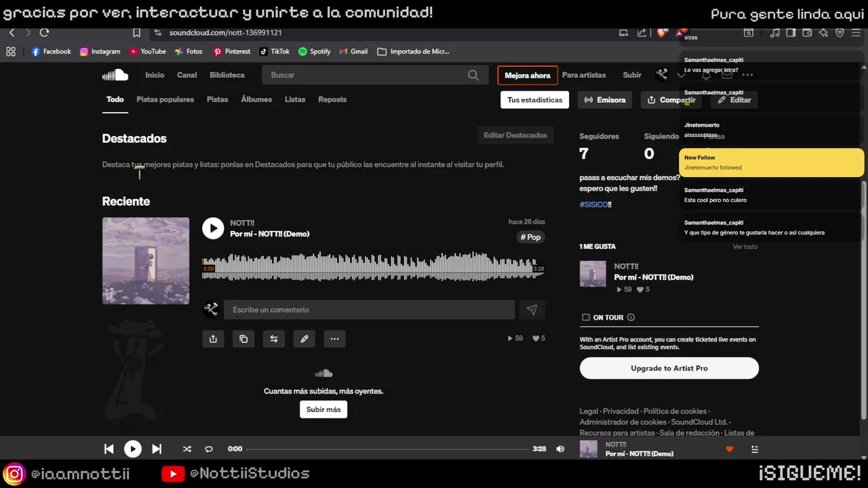The height and width of the screenshot is (488, 868).
Task: Click the Tus estadísticas button
Action: 535,100
